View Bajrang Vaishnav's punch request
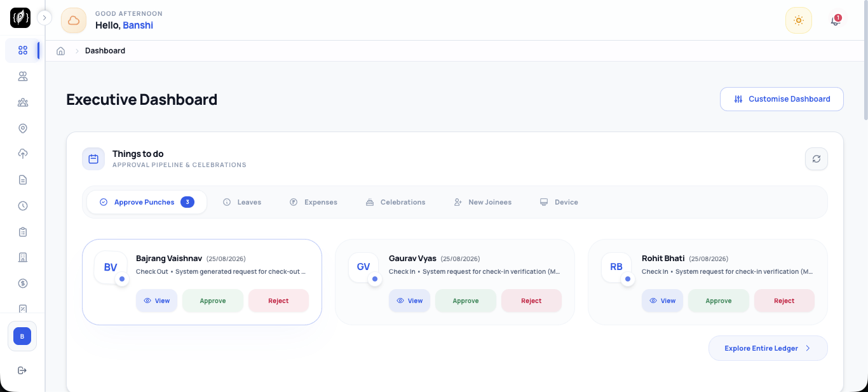The height and width of the screenshot is (392, 868). point(156,301)
